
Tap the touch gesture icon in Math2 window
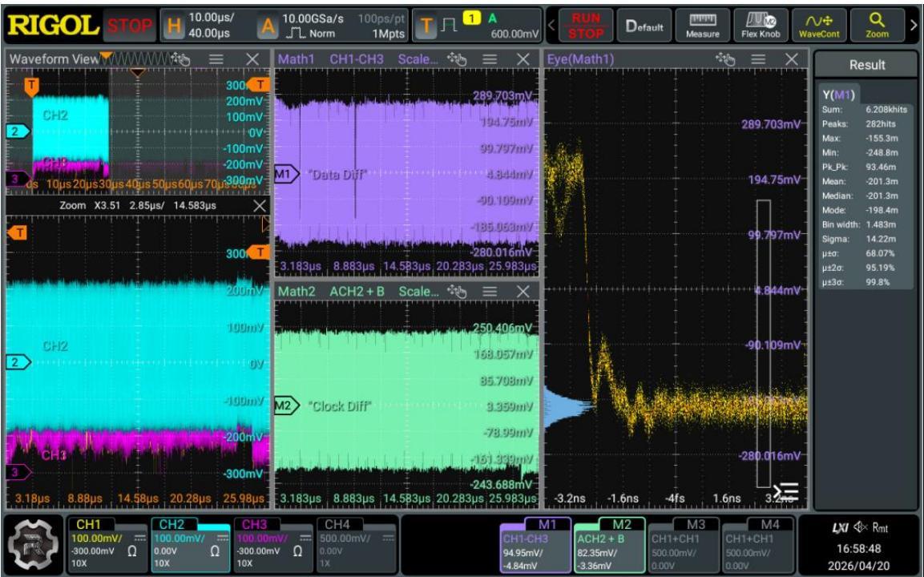tap(457, 291)
